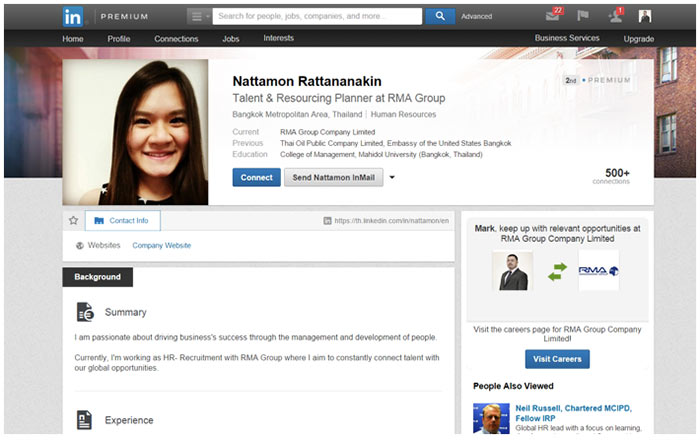This screenshot has height=440, width=700.
Task: Open the Connections menu
Action: 176,39
